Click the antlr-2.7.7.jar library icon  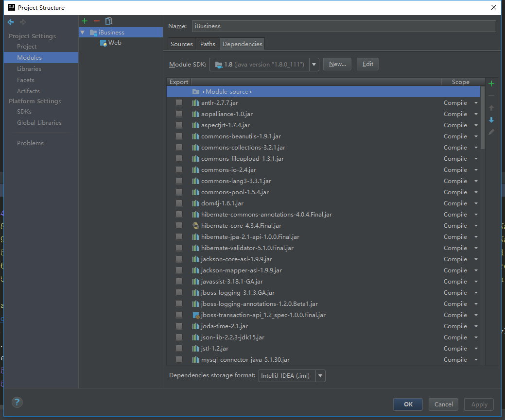tap(196, 103)
